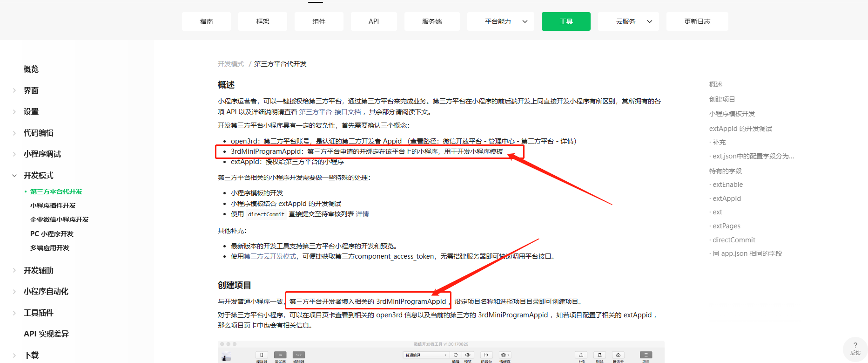The height and width of the screenshot is (363, 868).
Task: Click the 第三方平台代开发 breadcrumb text
Action: coord(280,64)
